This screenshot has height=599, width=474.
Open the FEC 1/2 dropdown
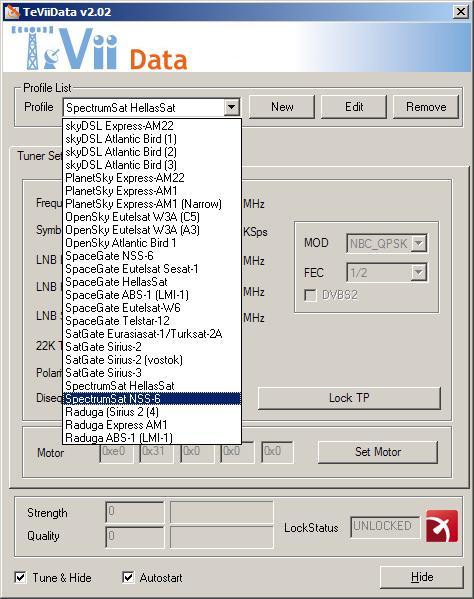point(419,272)
